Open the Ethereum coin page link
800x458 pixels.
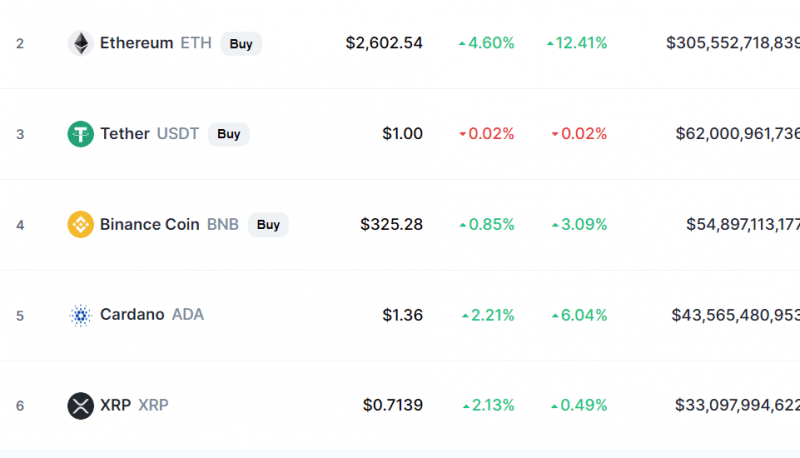(136, 43)
